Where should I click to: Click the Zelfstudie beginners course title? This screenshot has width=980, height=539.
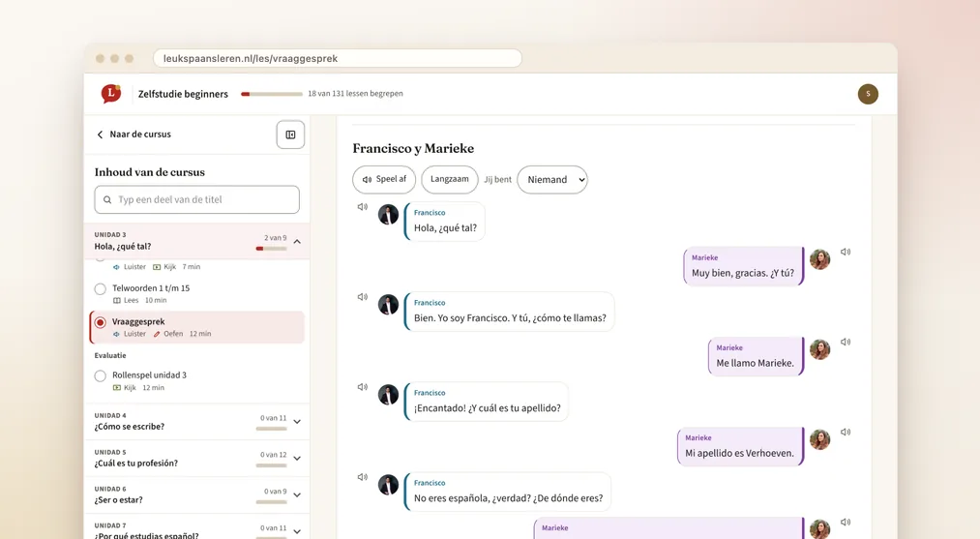pos(183,95)
